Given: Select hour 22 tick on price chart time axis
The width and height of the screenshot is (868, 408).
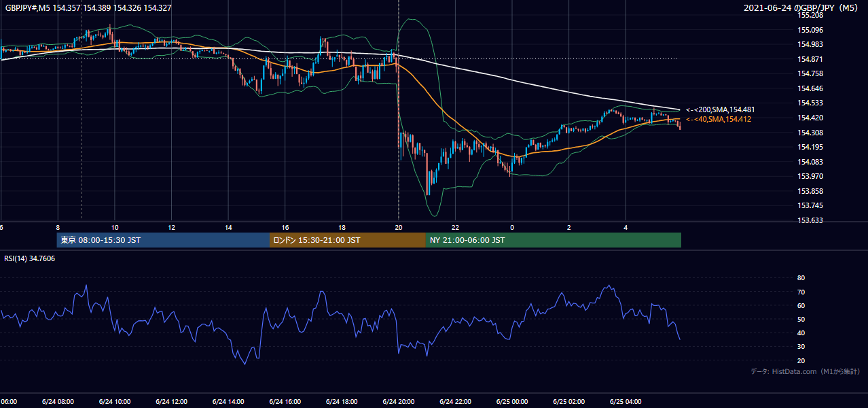Looking at the screenshot, I should [x=455, y=228].
